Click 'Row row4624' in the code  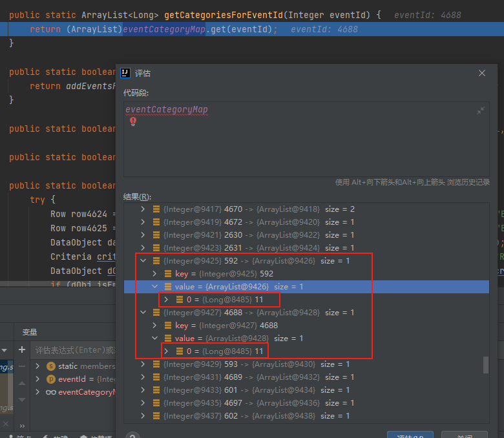point(79,214)
